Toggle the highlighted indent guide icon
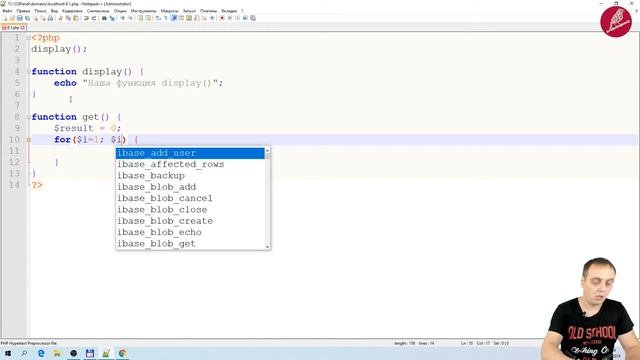 [x=174, y=18]
